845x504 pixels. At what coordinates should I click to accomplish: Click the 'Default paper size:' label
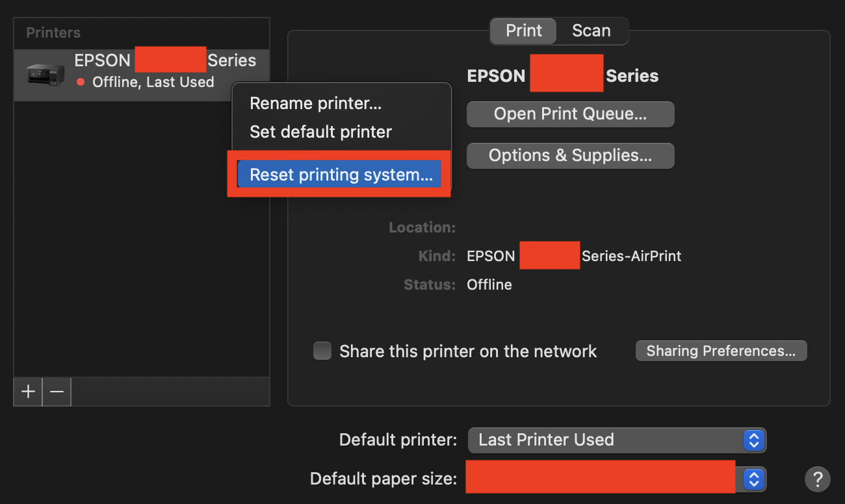click(383, 479)
